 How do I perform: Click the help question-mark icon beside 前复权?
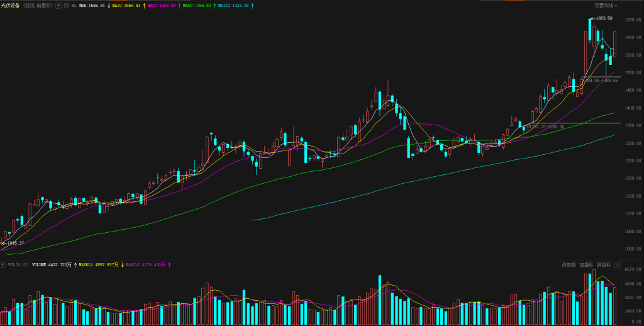click(58, 5)
